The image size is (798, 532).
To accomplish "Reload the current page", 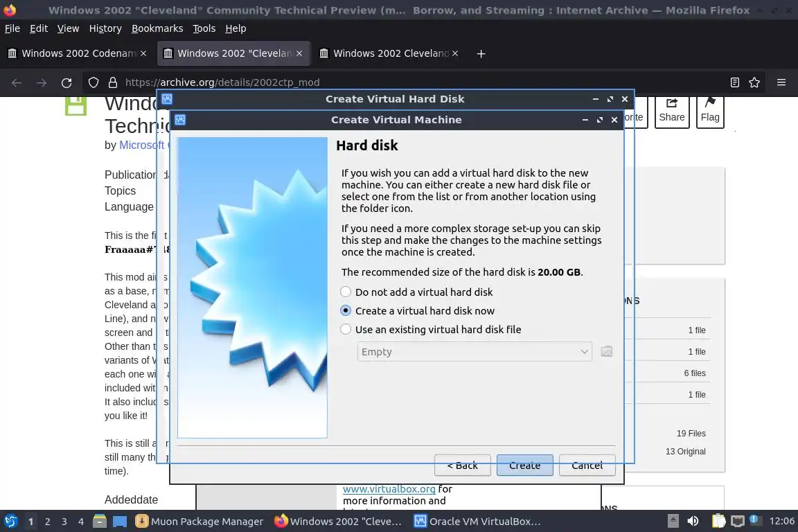I will (66, 82).
